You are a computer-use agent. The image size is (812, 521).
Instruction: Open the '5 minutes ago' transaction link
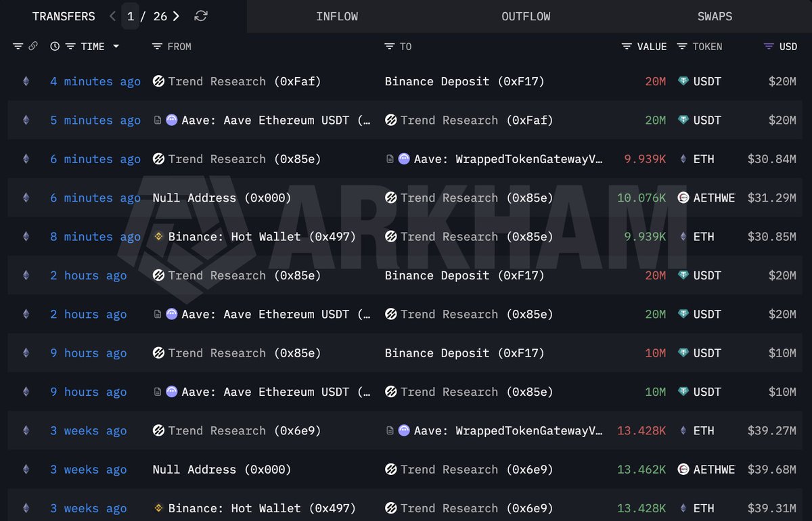click(x=95, y=120)
